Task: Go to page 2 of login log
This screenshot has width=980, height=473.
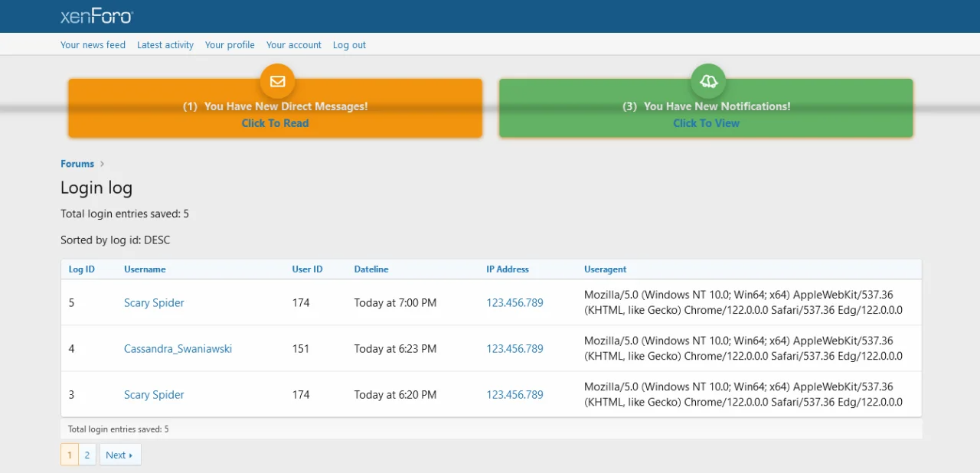Action: (x=87, y=455)
